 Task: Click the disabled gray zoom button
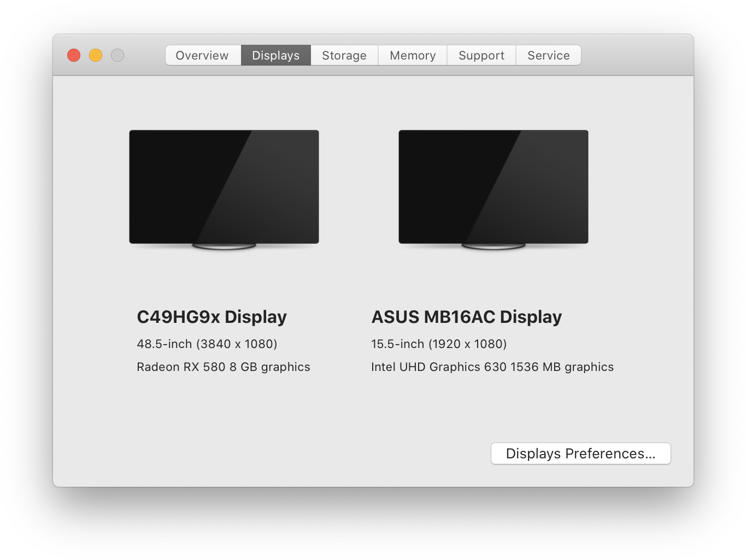point(118,55)
